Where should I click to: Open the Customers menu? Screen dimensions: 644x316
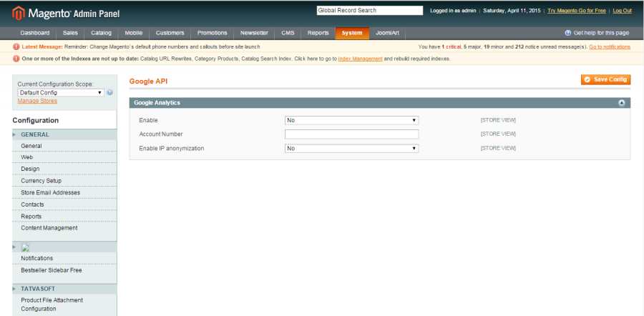170,33
